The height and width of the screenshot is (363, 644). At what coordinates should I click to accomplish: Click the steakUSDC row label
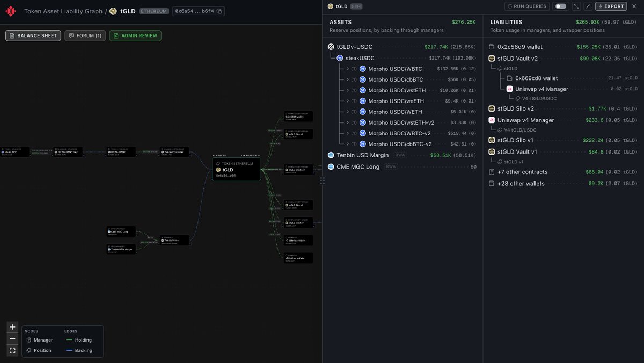coord(360,58)
